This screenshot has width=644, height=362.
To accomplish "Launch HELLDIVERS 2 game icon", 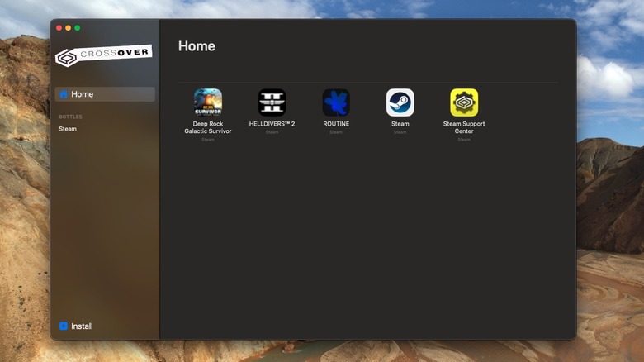I will pos(272,102).
